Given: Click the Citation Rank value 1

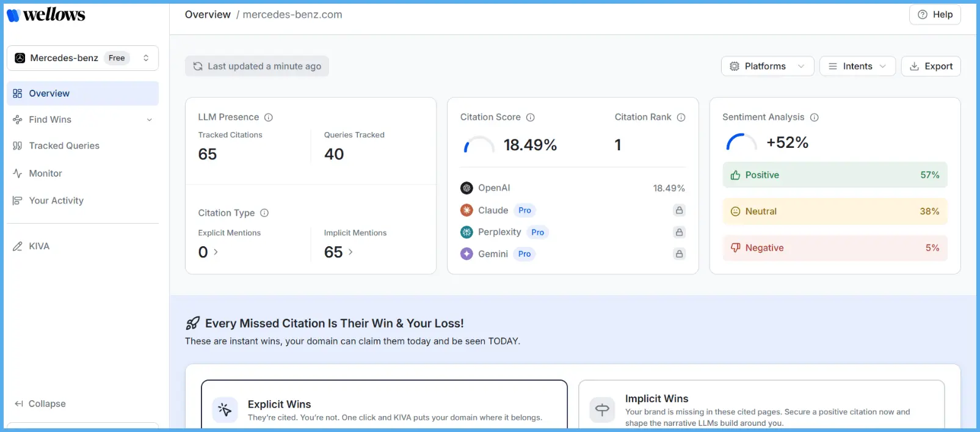Looking at the screenshot, I should (618, 145).
